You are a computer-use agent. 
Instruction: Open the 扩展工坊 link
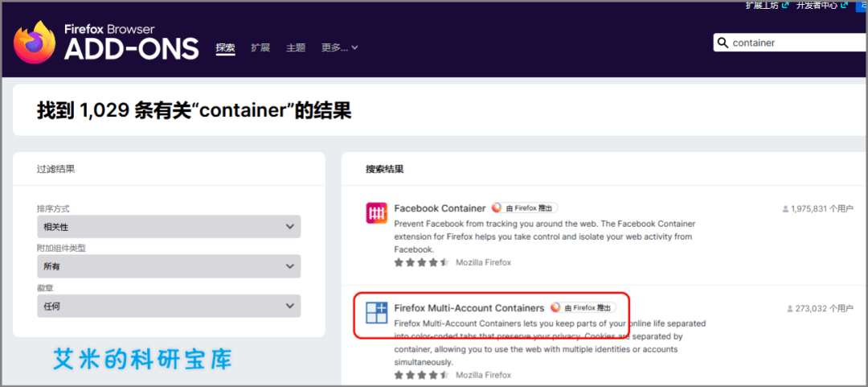(x=766, y=5)
